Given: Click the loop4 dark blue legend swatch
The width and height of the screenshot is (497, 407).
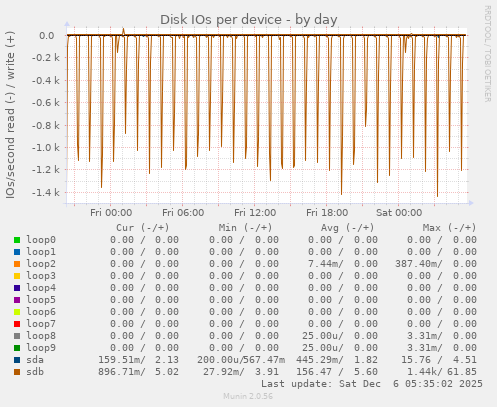Looking at the screenshot, I should (x=17, y=288).
